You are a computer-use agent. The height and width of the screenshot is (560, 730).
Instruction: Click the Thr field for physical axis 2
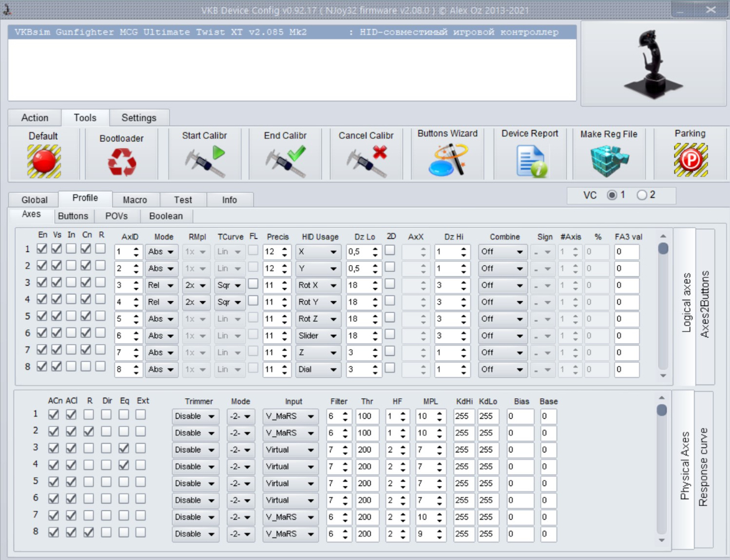pyautogui.click(x=367, y=433)
